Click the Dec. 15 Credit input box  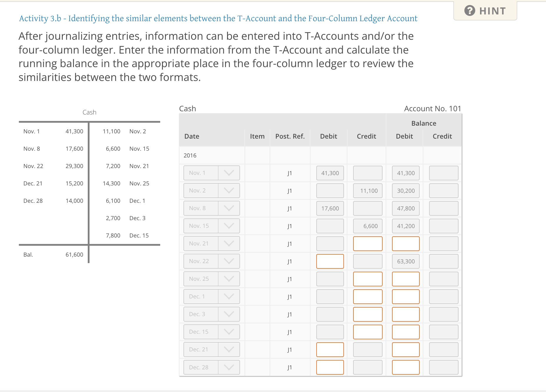pos(368,332)
